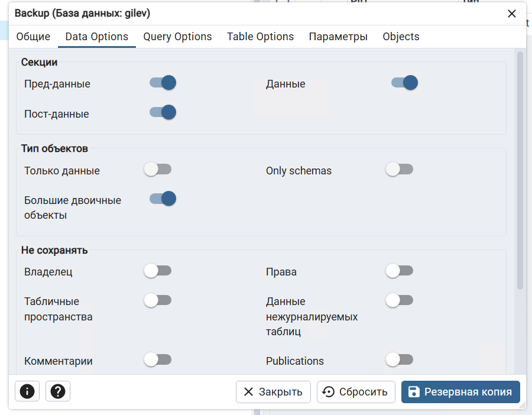Click the Сбросить reset button

point(356,392)
